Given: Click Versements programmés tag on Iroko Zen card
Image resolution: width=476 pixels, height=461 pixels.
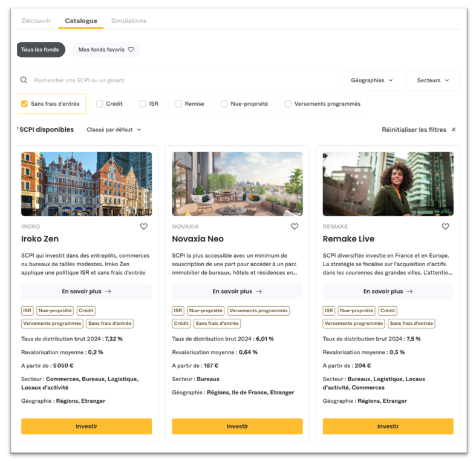Looking at the screenshot, I should [x=52, y=324].
